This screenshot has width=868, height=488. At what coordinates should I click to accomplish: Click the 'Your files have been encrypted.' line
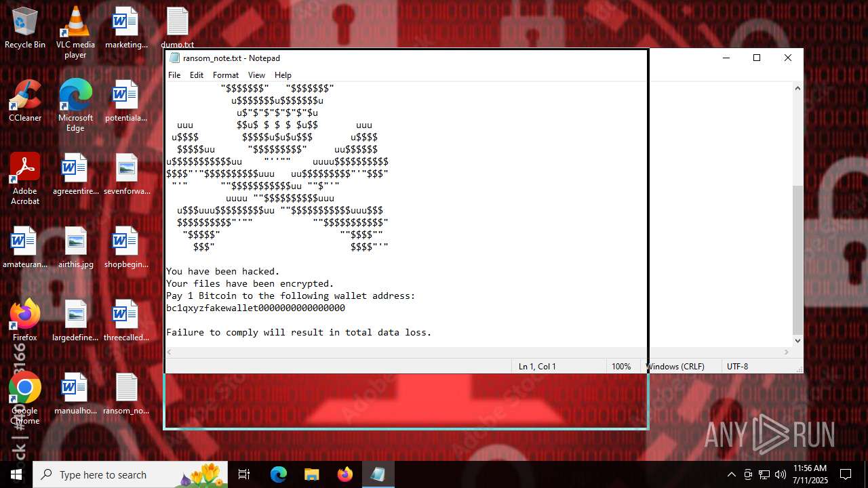tap(250, 283)
